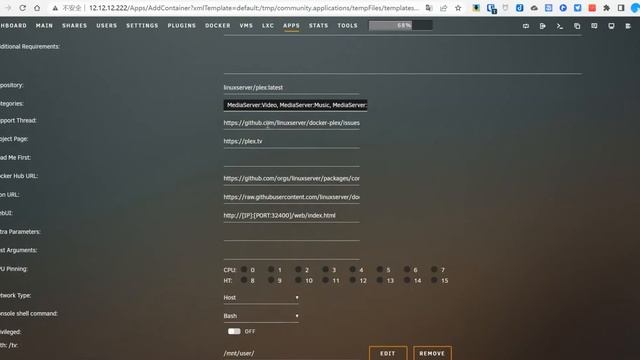Click the browser address bar URL
Viewport: 640px width, 360px height.
[x=254, y=8]
